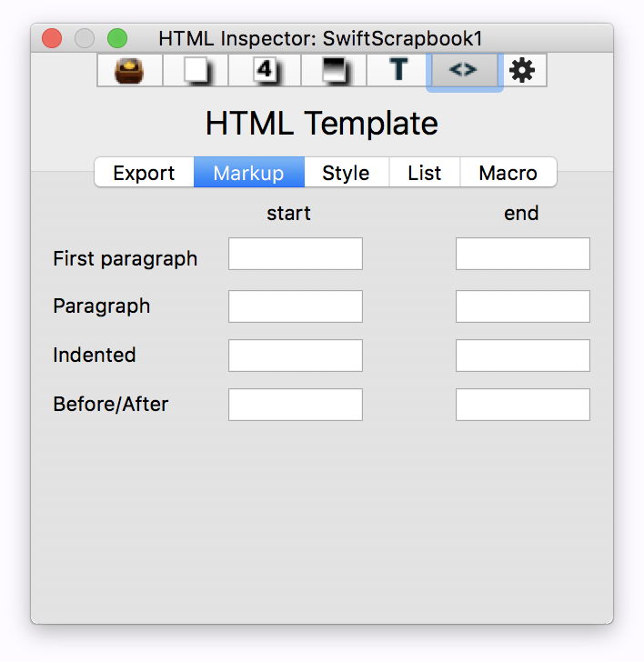Click the First paragraph start field
Image resolution: width=644 pixels, height=662 pixels.
[x=296, y=255]
